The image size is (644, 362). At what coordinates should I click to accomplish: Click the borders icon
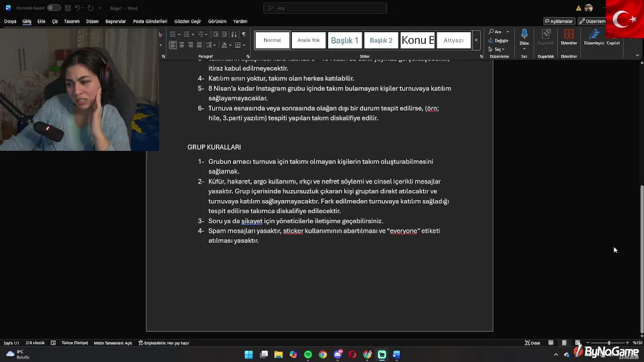(x=238, y=45)
